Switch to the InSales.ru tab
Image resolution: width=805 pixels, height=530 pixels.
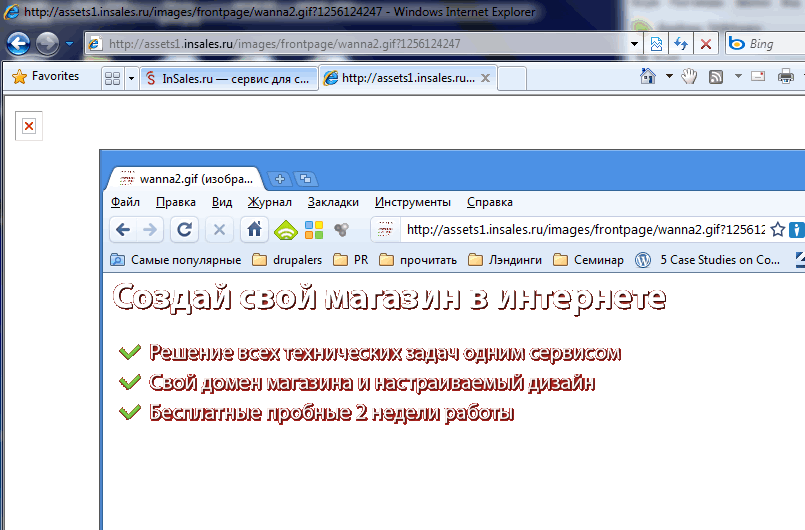(x=228, y=79)
